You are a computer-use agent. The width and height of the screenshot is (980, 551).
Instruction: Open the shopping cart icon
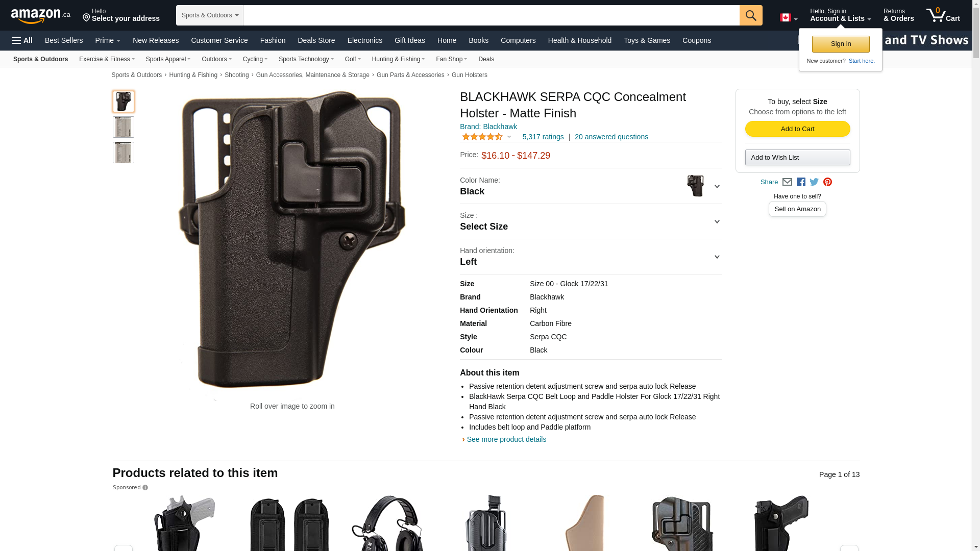click(x=943, y=15)
